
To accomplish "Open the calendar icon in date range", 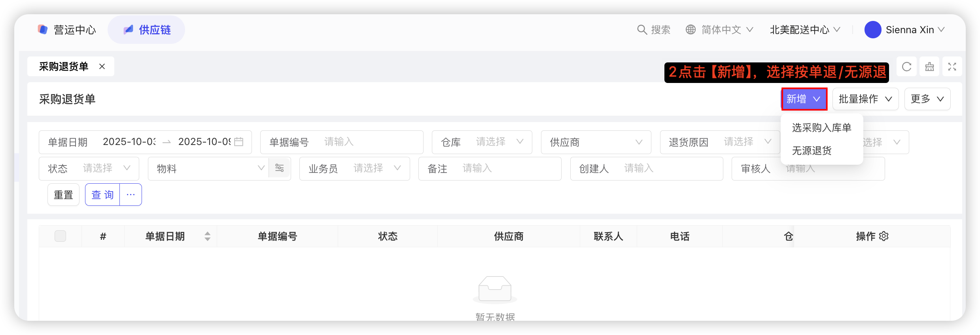I will 239,142.
